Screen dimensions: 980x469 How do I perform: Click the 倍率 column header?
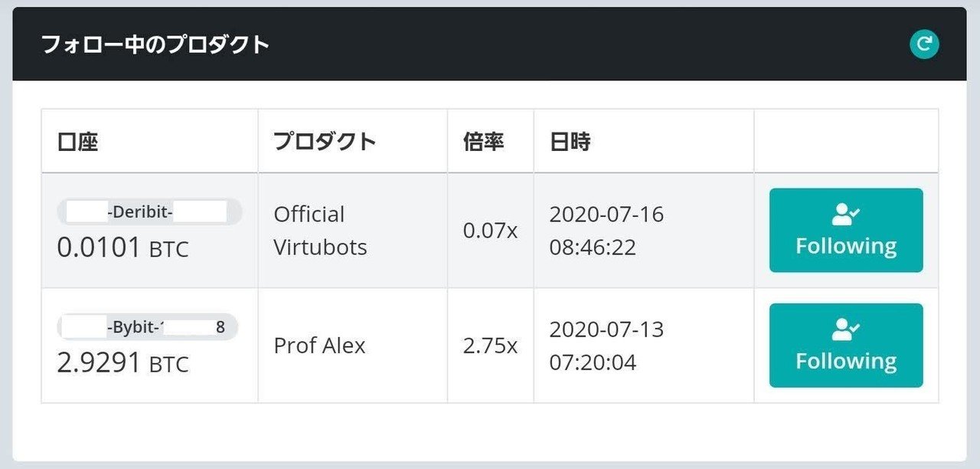click(x=484, y=142)
